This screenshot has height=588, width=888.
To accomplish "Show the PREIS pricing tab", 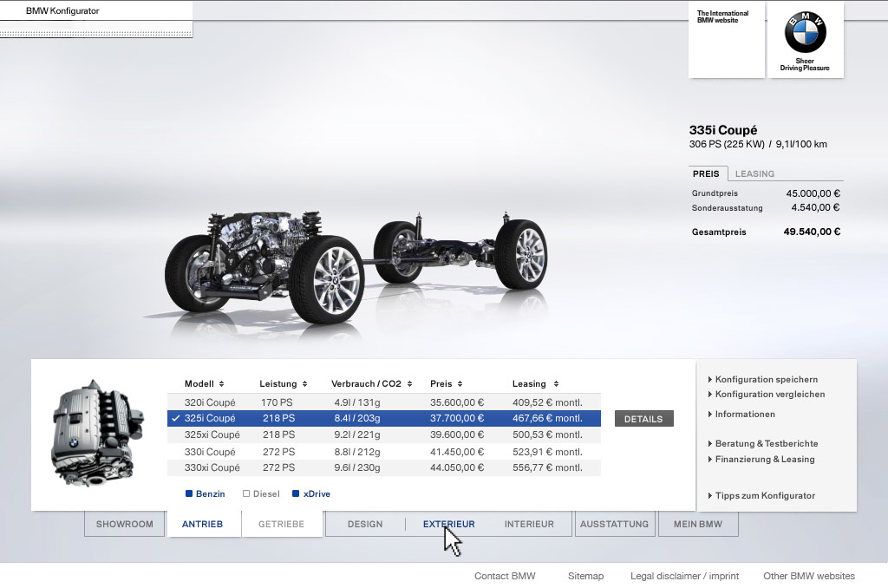I will coord(706,174).
